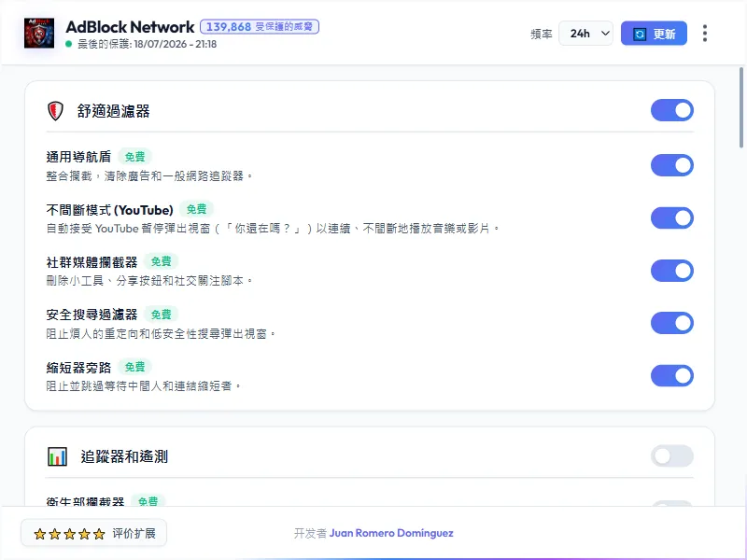Click the bar chart icon beside 追蹤器和遙測
This screenshot has width=747, height=560.
click(x=57, y=456)
